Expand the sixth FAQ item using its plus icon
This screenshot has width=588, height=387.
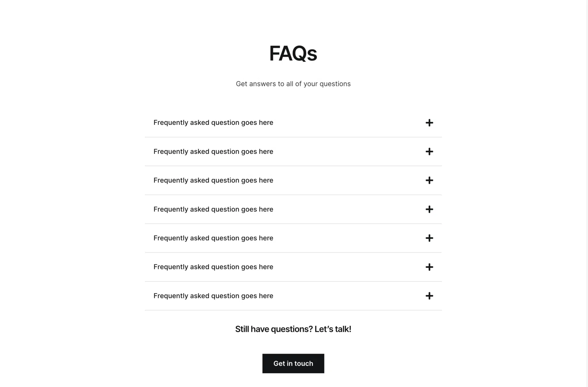(430, 267)
